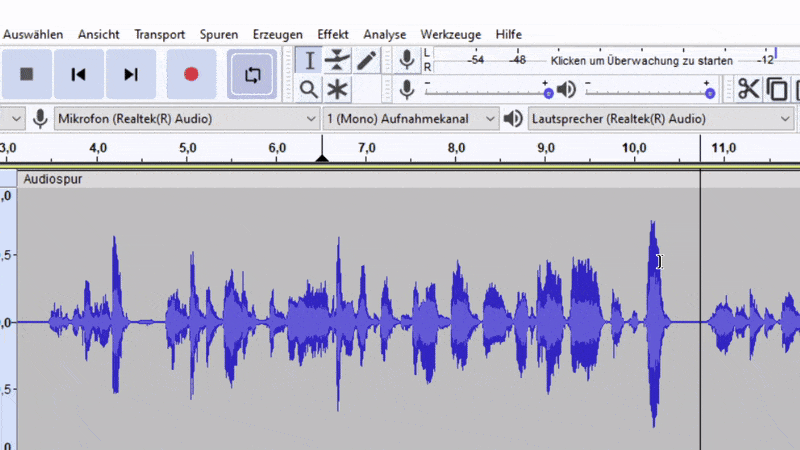This screenshot has height=450, width=800.
Task: Click the microphone icon beside recording volume slider
Action: coord(407,90)
